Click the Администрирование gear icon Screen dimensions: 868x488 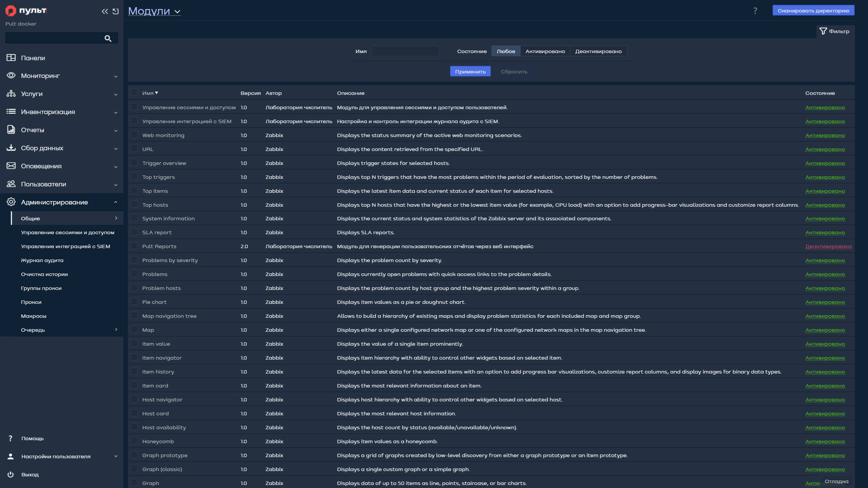click(11, 202)
